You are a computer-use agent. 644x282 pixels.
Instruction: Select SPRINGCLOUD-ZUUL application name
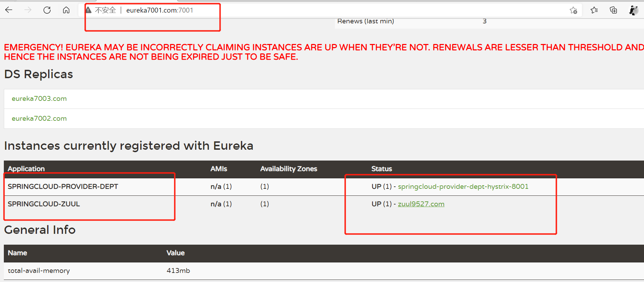44,204
